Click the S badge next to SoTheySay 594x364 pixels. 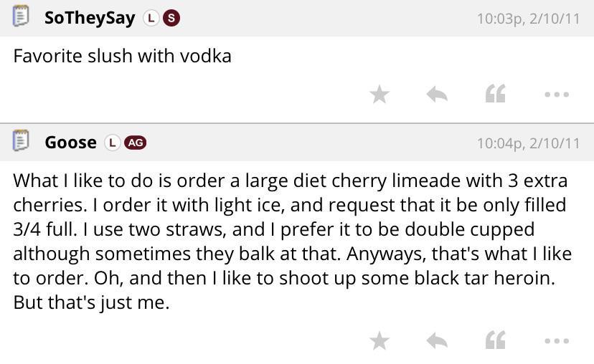tap(171, 18)
